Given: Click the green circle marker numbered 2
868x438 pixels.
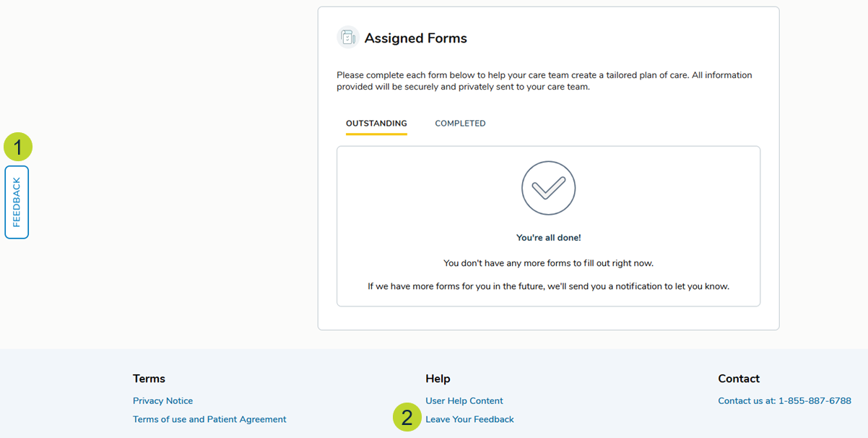Looking at the screenshot, I should (x=407, y=417).
